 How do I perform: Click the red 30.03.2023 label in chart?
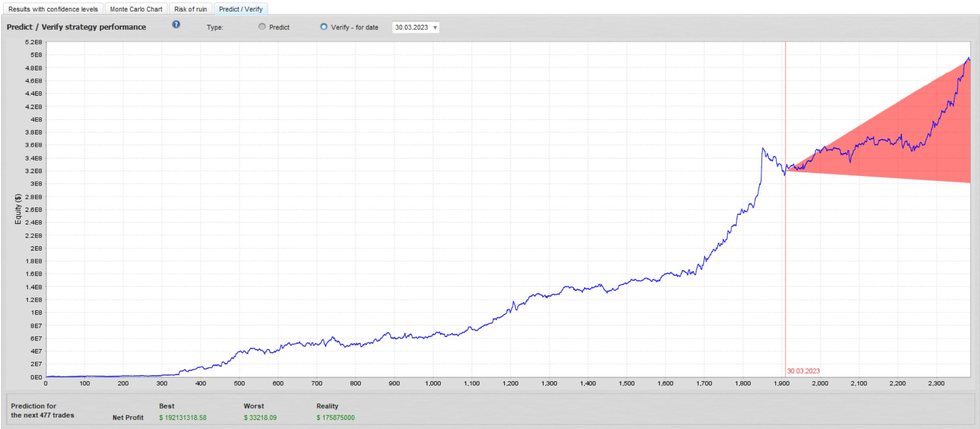[x=803, y=371]
